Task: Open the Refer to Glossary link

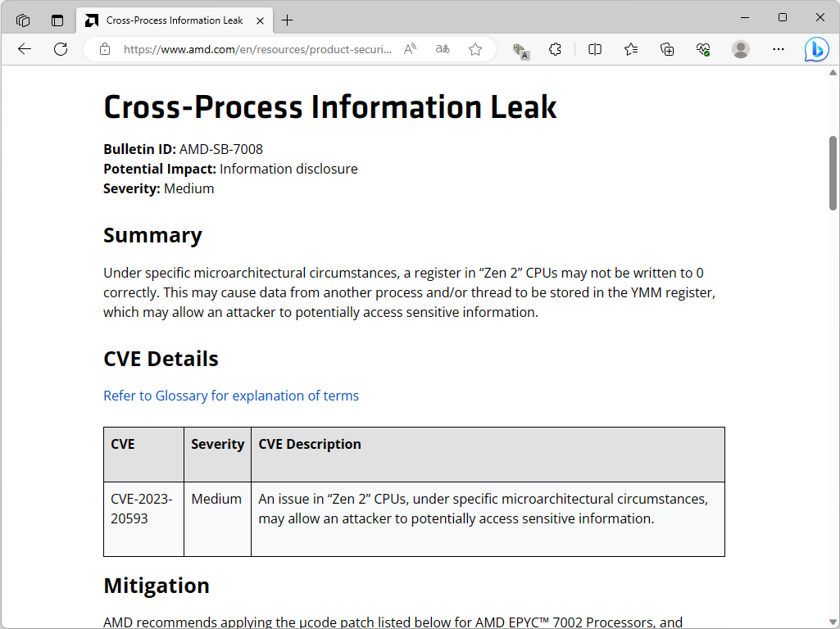Action: click(x=231, y=396)
